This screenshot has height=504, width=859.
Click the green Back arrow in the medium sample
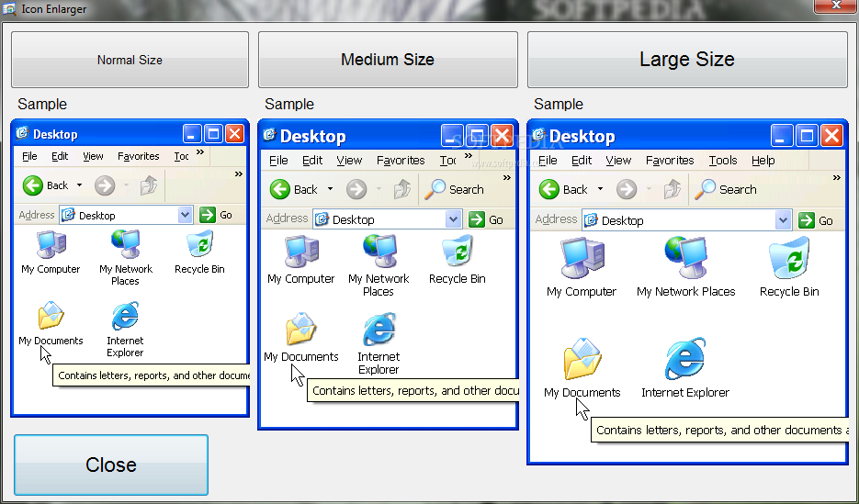click(280, 189)
